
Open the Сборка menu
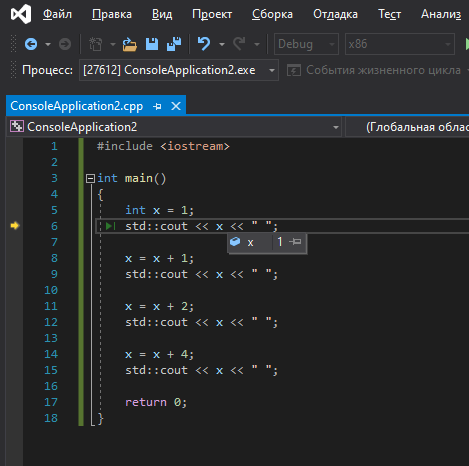click(x=272, y=14)
